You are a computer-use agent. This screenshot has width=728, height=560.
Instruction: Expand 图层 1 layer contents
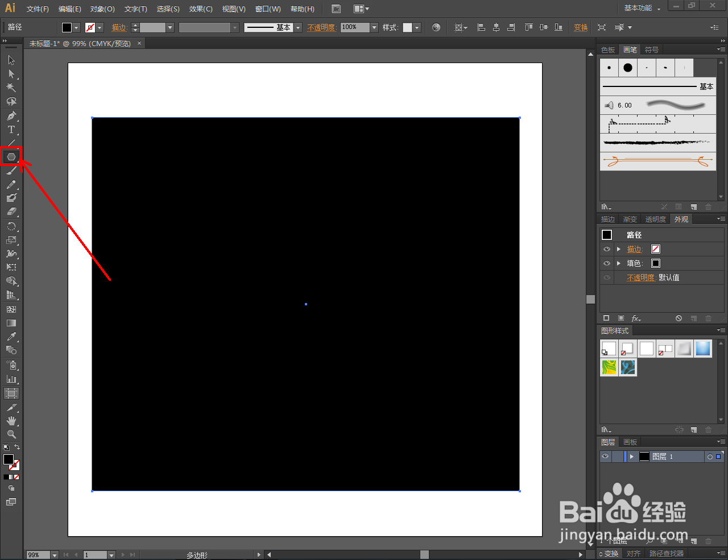click(631, 457)
